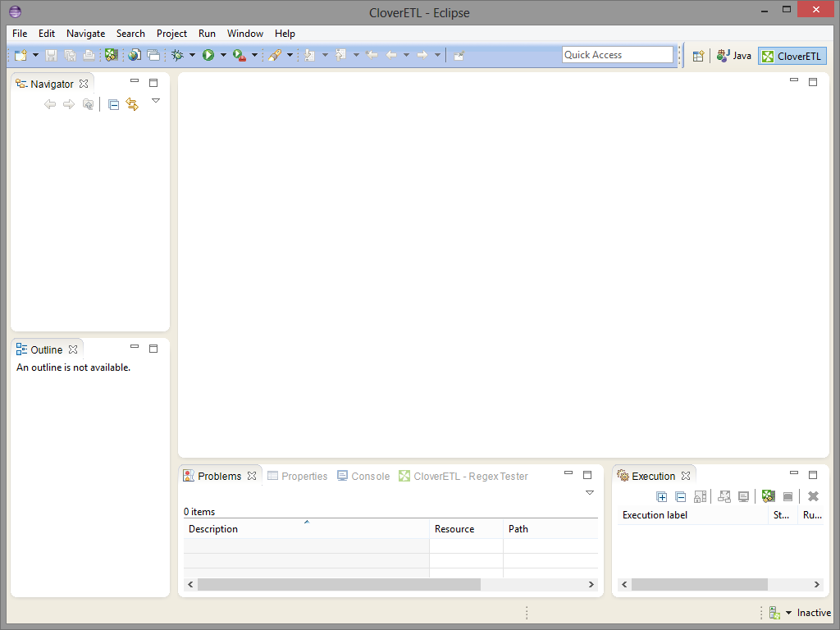840x630 pixels.
Task: Click the New file wizard icon
Action: coord(21,55)
